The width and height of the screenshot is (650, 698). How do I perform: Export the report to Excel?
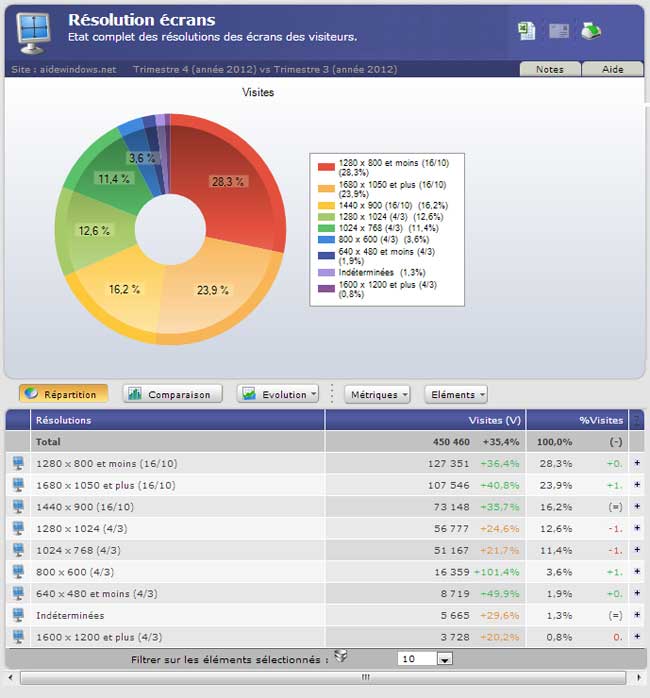click(x=527, y=31)
